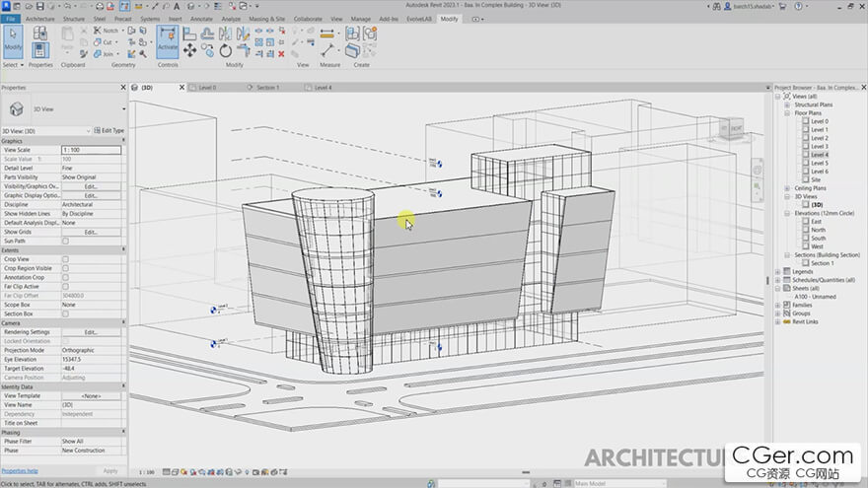Collapse the Extents properties section

(x=123, y=250)
